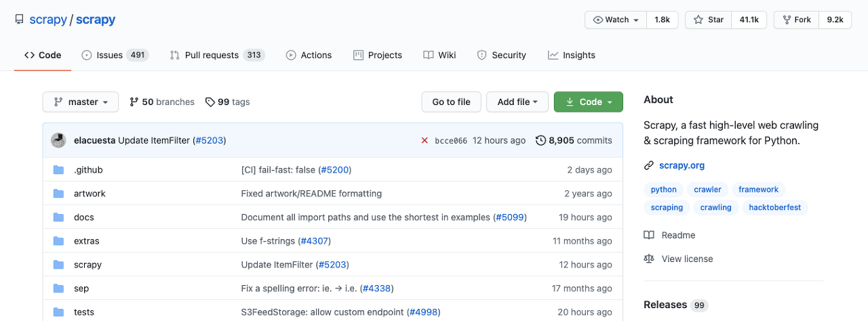Click the crawler topic tag
This screenshot has height=321, width=868.
[708, 190]
